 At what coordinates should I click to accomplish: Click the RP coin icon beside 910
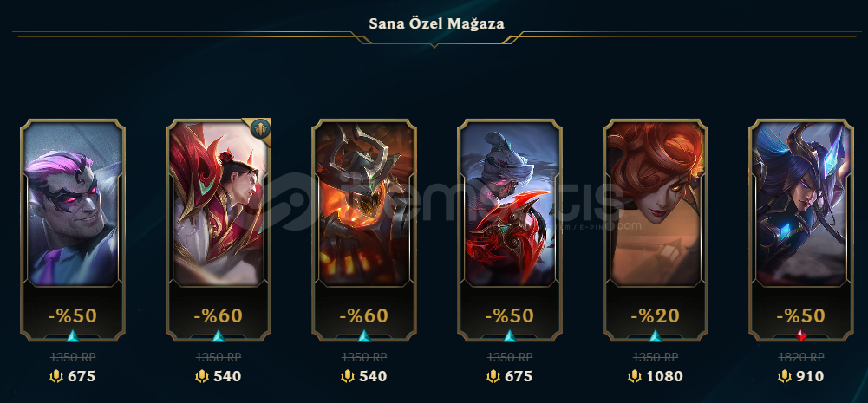pos(784,377)
